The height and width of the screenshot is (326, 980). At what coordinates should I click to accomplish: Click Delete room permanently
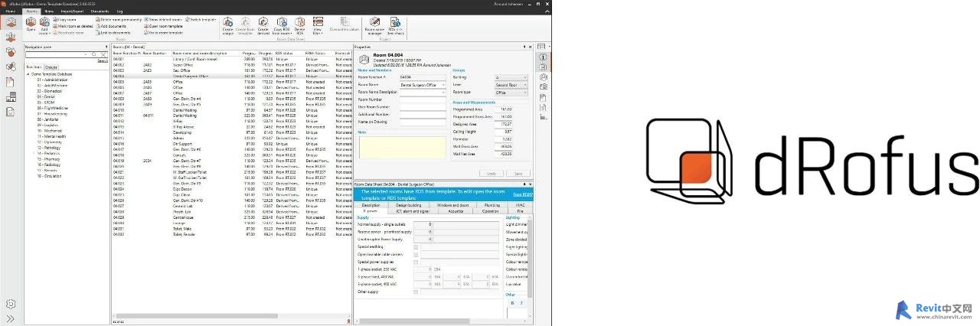click(118, 20)
